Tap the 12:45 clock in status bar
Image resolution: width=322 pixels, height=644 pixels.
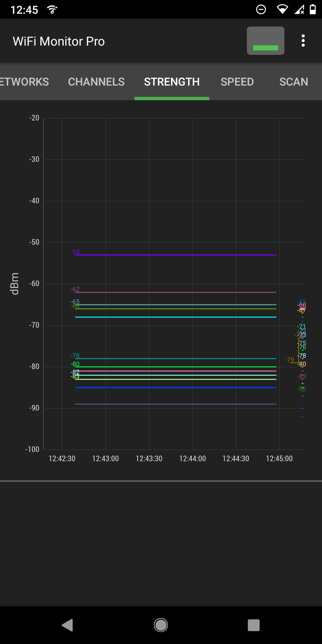click(x=24, y=10)
